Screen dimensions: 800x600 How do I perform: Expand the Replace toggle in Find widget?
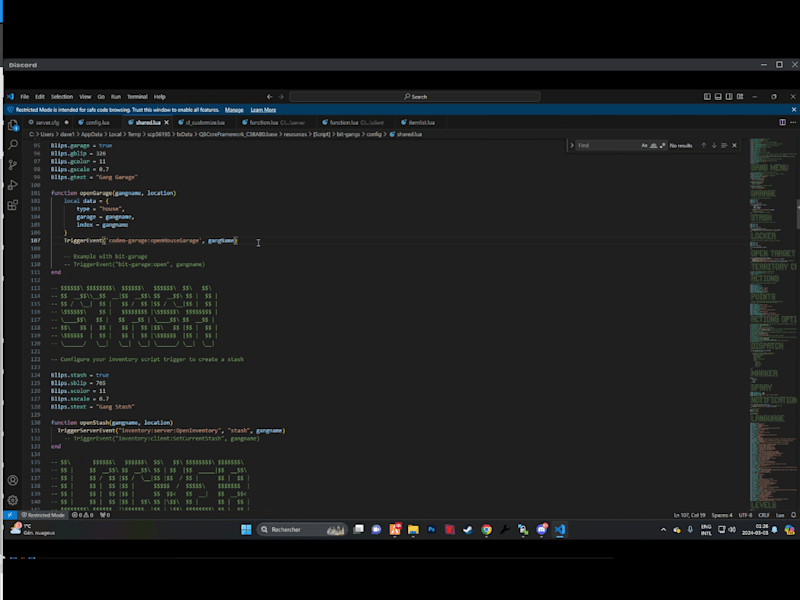[x=571, y=145]
